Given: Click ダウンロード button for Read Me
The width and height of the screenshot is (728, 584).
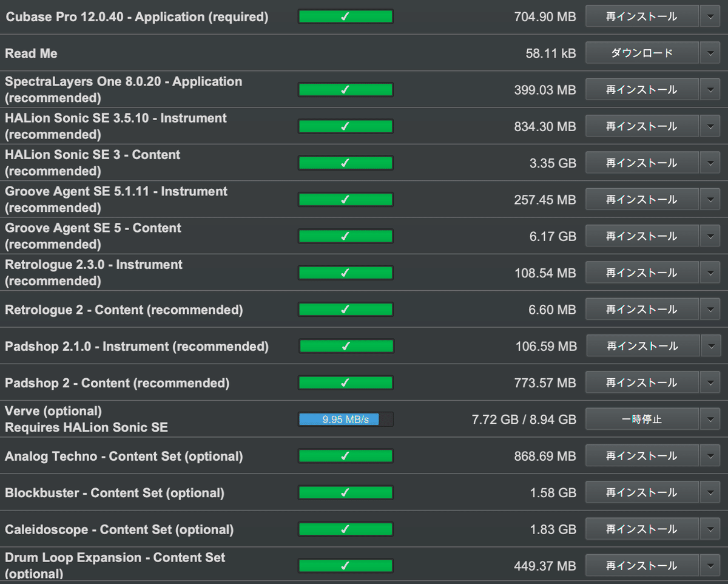Looking at the screenshot, I should point(642,53).
